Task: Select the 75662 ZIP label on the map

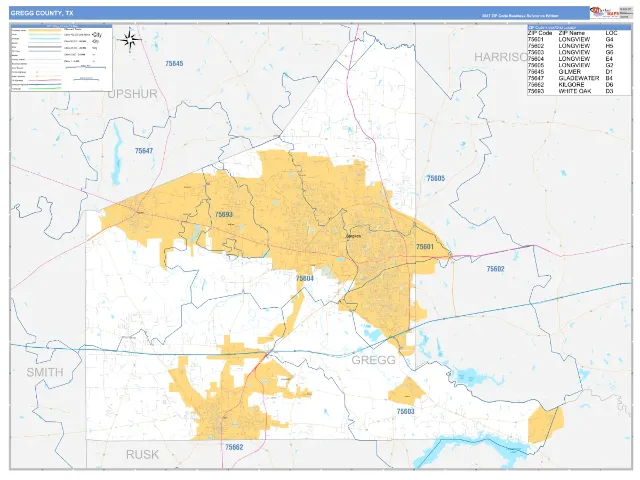Action: pos(234,447)
